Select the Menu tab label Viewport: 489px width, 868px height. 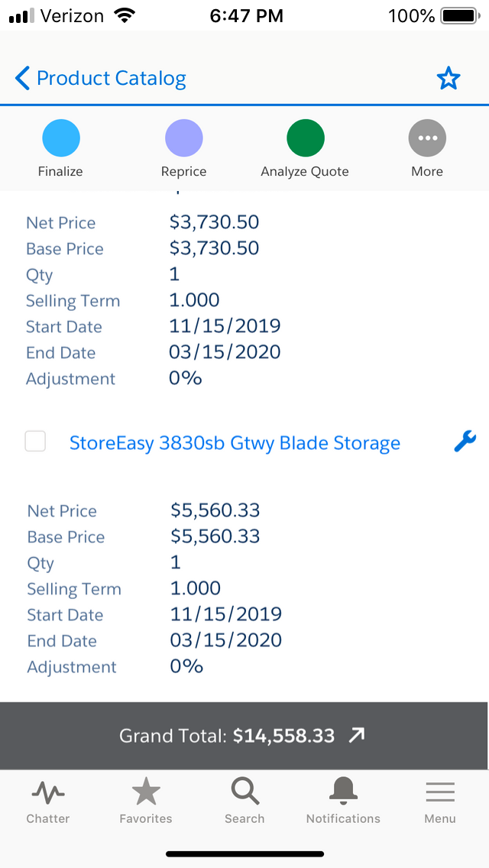[x=439, y=818]
